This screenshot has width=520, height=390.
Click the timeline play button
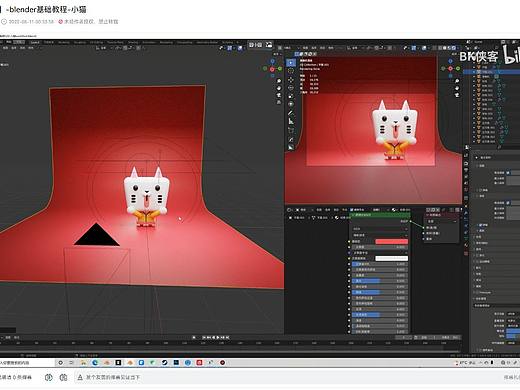[218, 338]
